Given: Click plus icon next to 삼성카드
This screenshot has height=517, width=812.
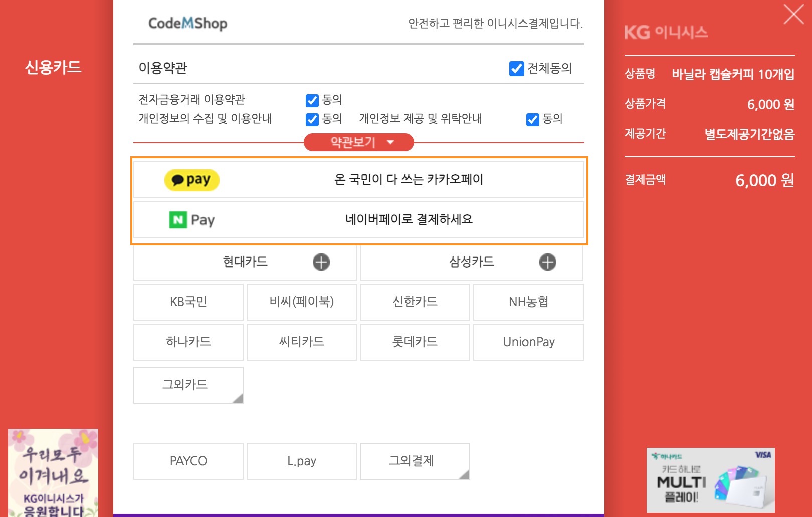Looking at the screenshot, I should pyautogui.click(x=548, y=262).
